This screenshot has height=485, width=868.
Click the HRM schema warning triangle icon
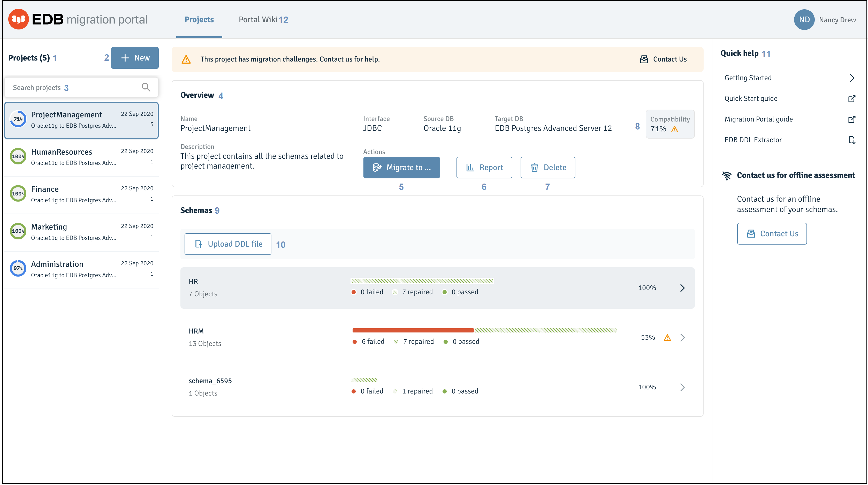[x=667, y=337]
